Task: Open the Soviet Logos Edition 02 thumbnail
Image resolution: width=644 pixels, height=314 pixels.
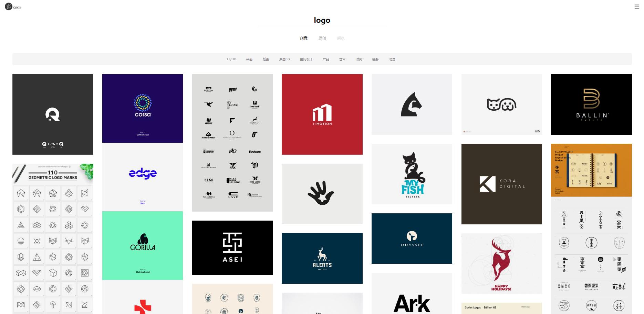Action: (502, 308)
